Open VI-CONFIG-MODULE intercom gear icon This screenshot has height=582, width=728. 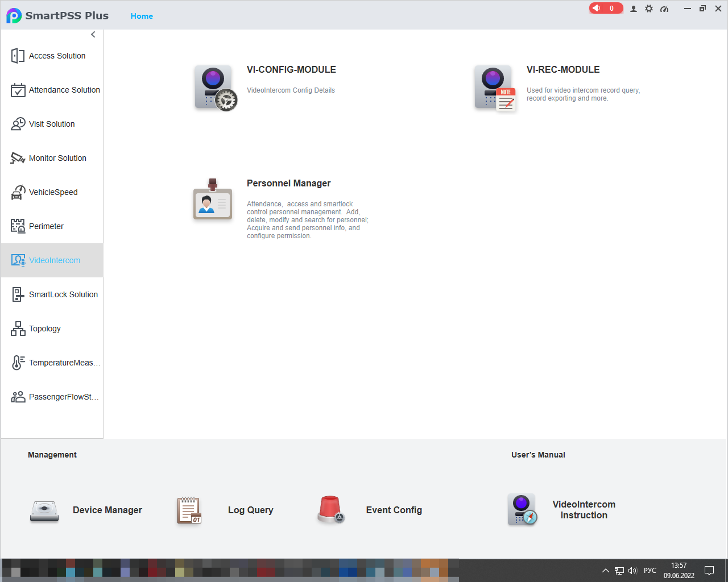[216, 88]
